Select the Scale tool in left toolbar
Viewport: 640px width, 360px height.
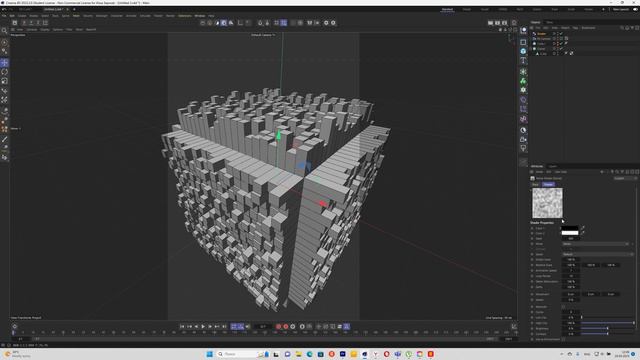click(x=4, y=81)
